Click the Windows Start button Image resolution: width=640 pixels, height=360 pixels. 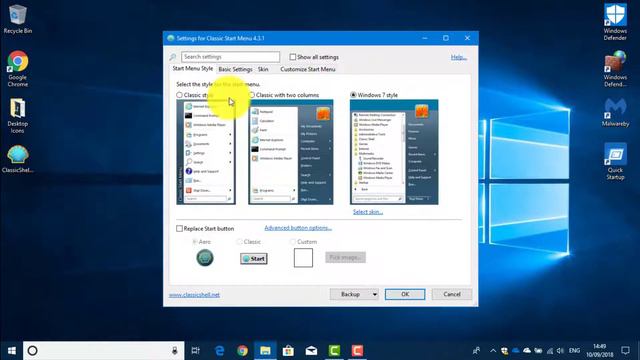point(11,351)
